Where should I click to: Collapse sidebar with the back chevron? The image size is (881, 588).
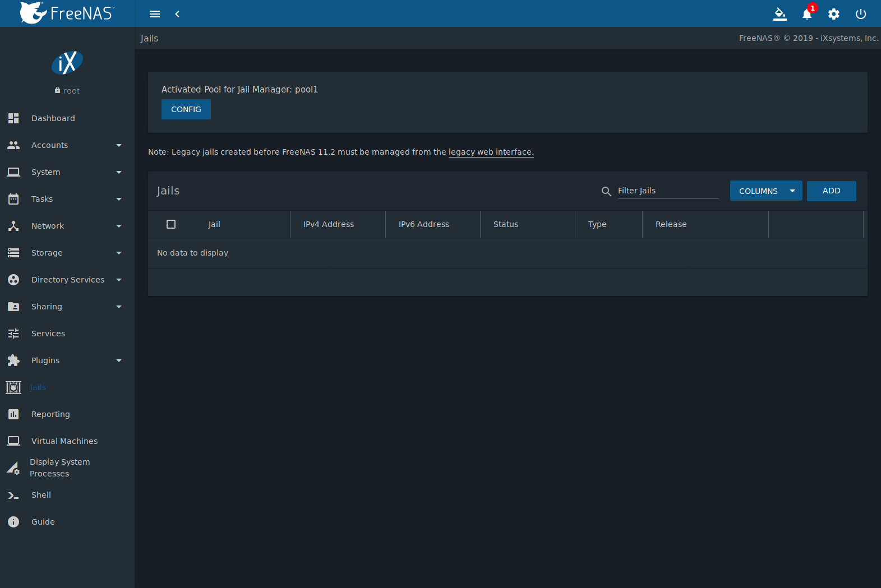point(177,14)
